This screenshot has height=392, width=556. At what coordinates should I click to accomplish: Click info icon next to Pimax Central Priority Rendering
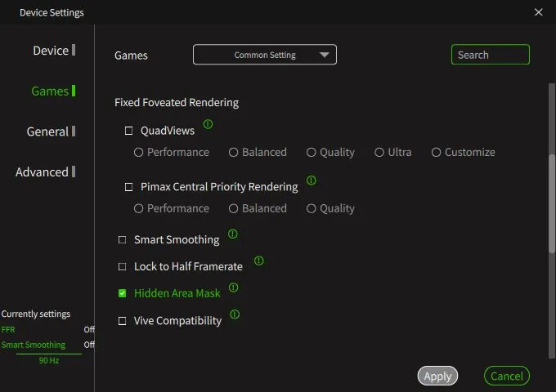coord(311,180)
